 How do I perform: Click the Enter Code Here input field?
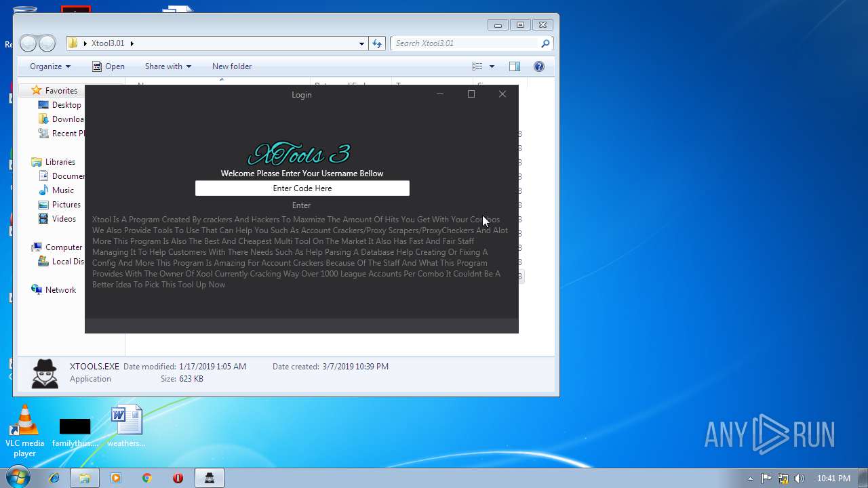[302, 188]
